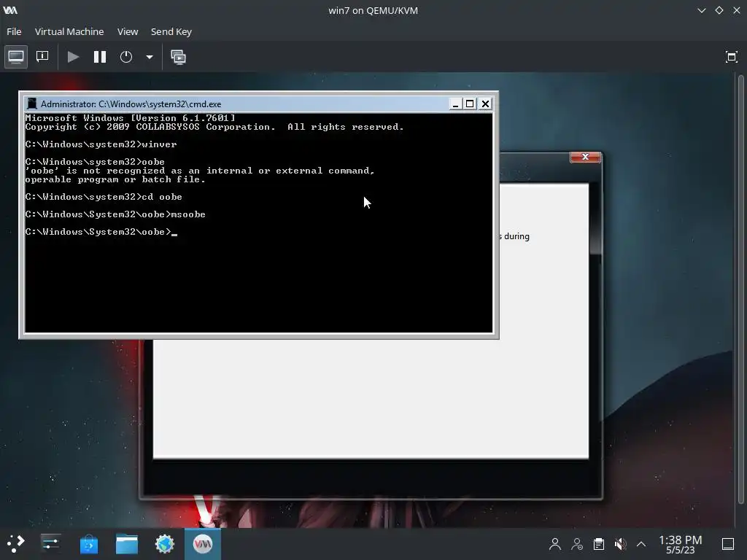The width and height of the screenshot is (747, 560).
Task: Click the Run virtual machine play button
Action: click(x=73, y=57)
